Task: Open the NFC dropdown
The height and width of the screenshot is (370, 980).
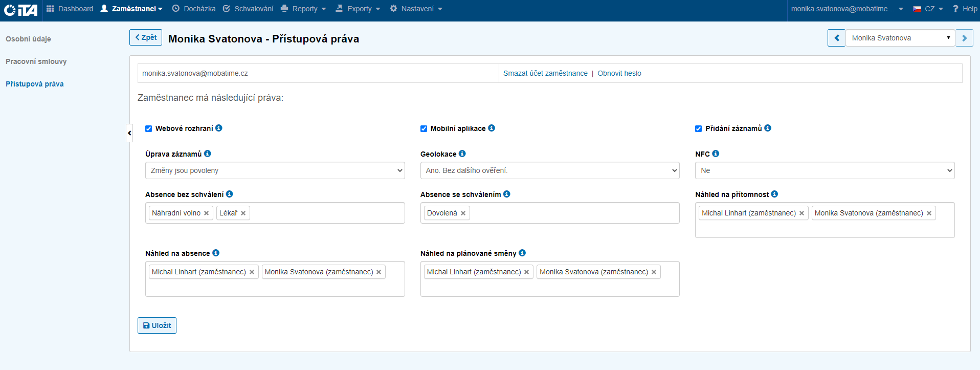Action: coord(825,170)
